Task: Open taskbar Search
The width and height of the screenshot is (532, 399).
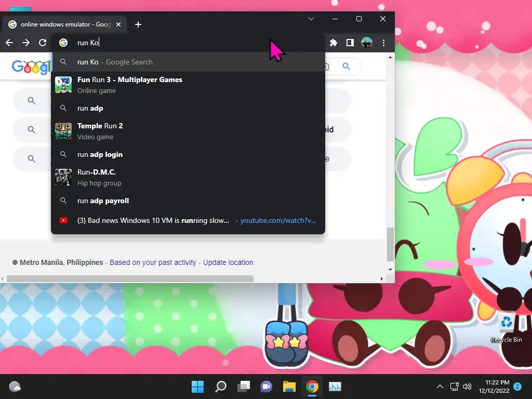Action: click(x=220, y=387)
